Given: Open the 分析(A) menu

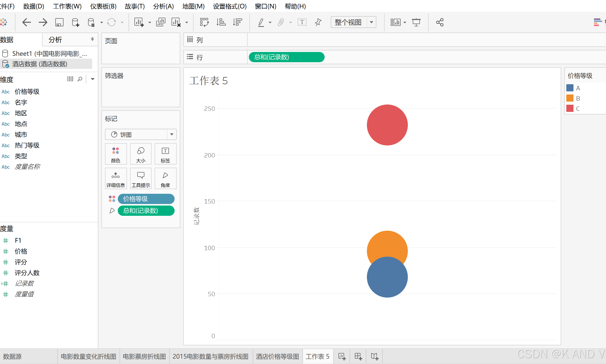Looking at the screenshot, I should (x=163, y=6).
